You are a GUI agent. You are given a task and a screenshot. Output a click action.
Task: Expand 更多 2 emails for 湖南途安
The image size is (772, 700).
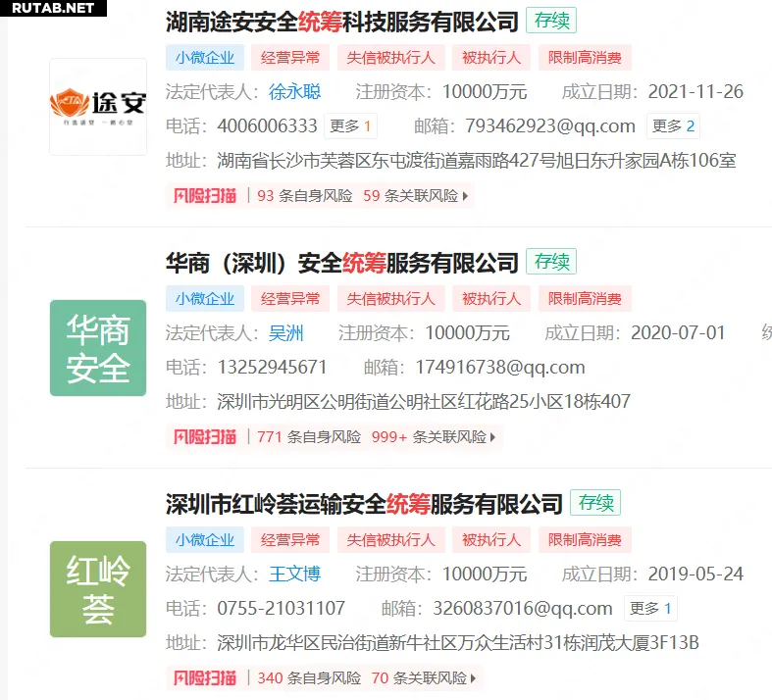(x=673, y=125)
